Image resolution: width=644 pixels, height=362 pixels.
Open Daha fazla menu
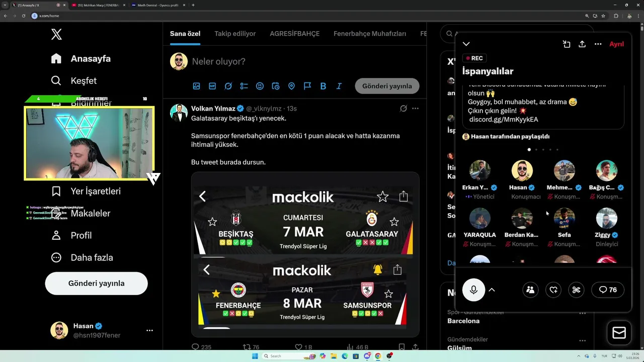82,257
